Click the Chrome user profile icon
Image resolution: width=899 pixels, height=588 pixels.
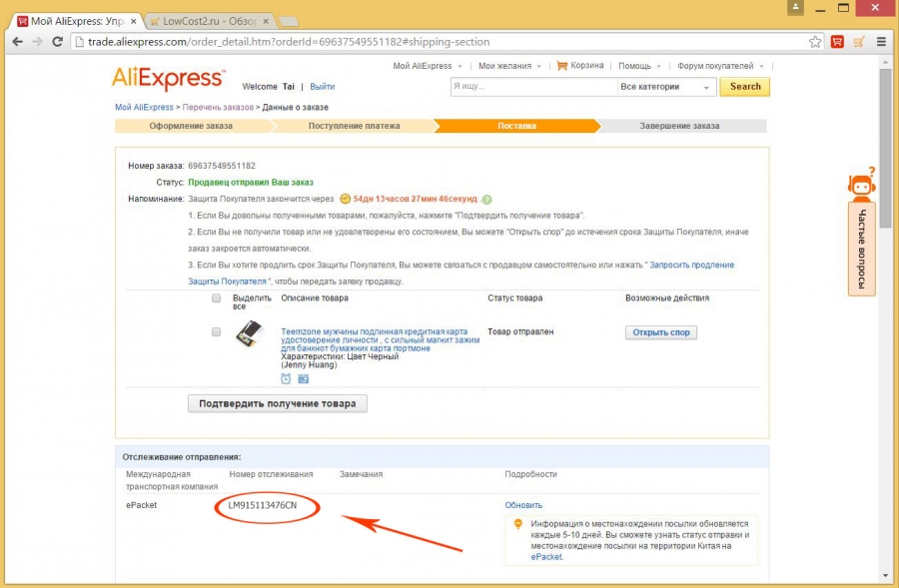coord(795,7)
